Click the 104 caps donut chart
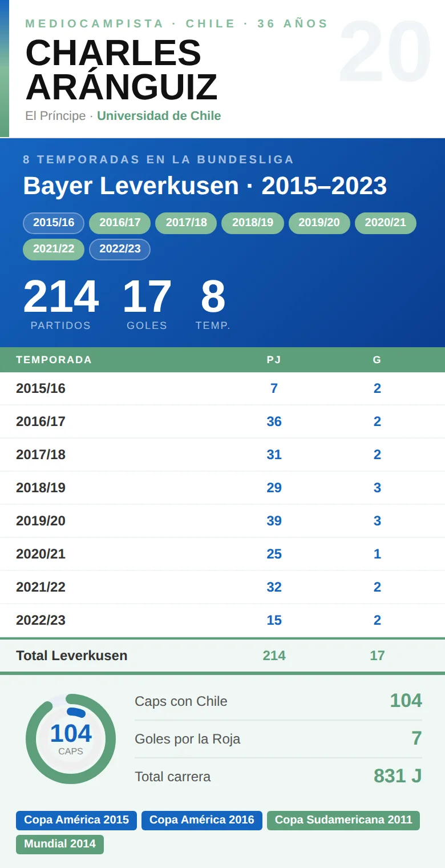Image resolution: width=445 pixels, height=868 pixels. (71, 739)
